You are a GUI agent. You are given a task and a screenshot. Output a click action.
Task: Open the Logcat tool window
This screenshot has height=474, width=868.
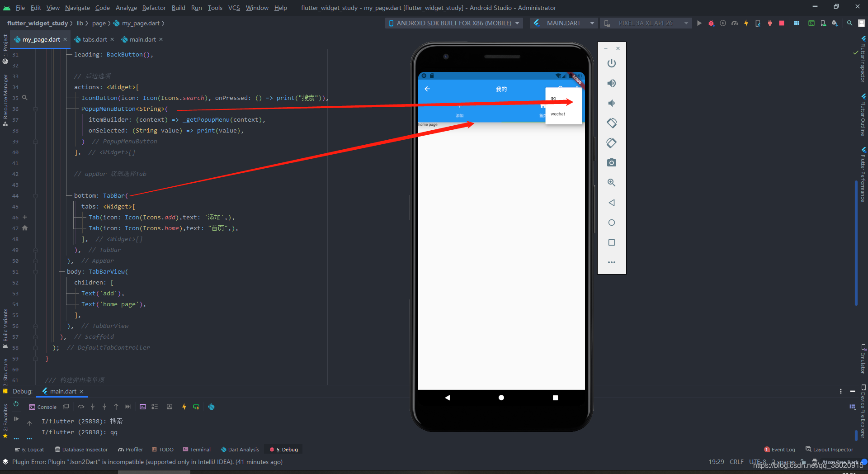(x=29, y=450)
